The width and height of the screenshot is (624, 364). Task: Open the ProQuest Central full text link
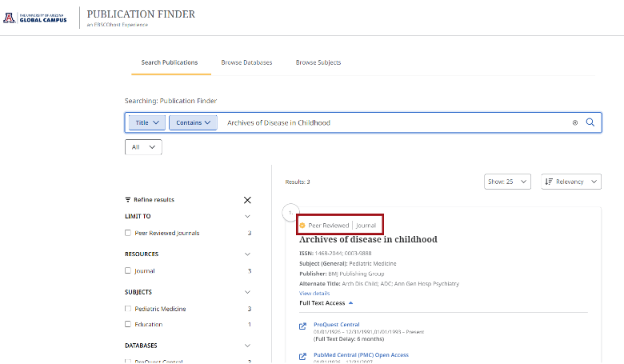[x=337, y=325]
